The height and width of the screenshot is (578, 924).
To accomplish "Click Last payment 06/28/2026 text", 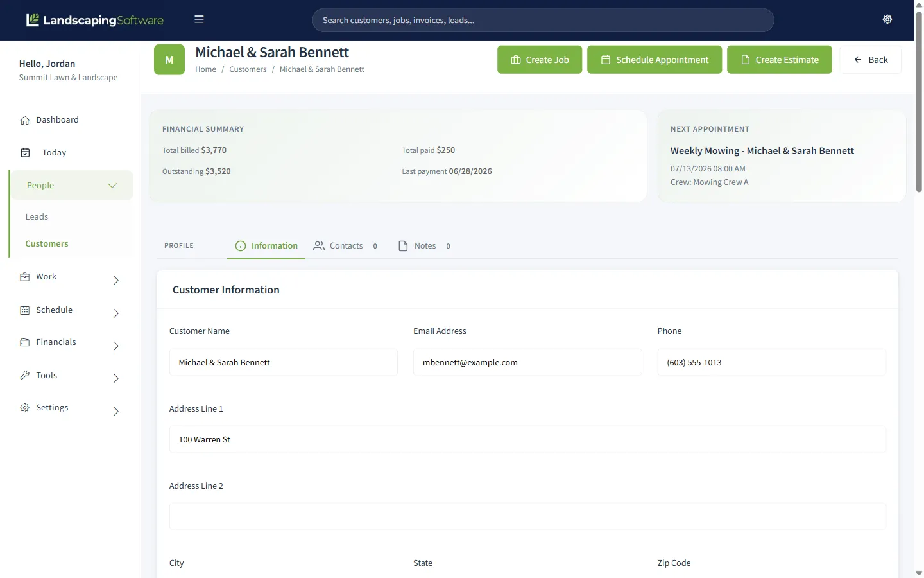I will click(447, 171).
